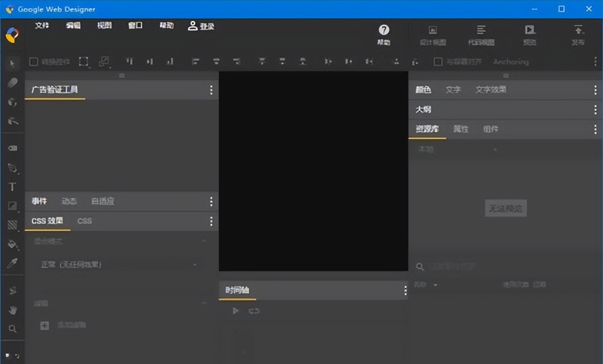Viewport: 603px width, 364px height.
Task: Open the 文件 menu
Action: pos(42,26)
